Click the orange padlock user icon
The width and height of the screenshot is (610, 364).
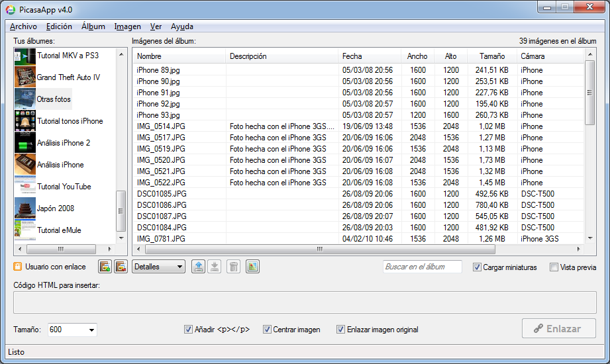pyautogui.click(x=17, y=267)
